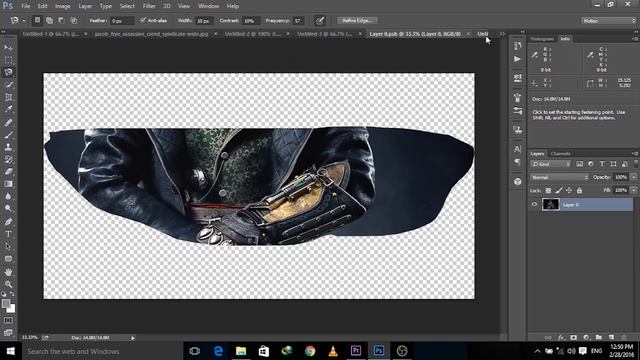
Task: Open the status bar info arrow
Action: tap(133, 338)
